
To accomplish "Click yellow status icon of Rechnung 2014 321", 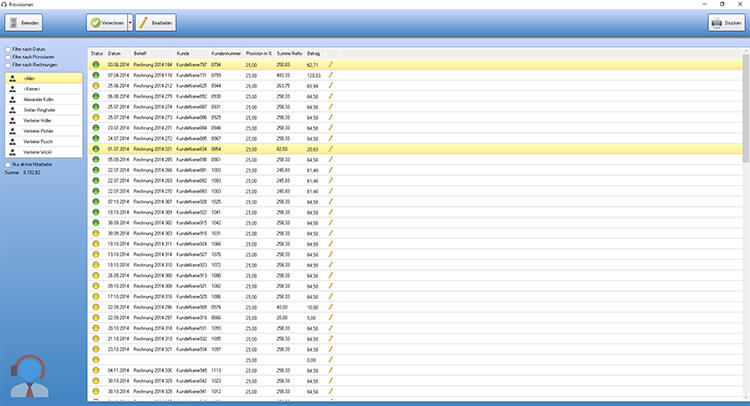I will click(96, 349).
